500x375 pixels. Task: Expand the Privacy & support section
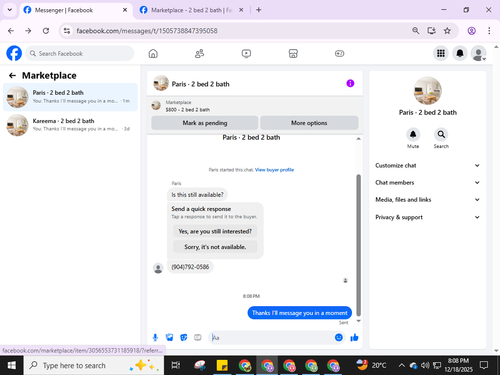pos(428,217)
